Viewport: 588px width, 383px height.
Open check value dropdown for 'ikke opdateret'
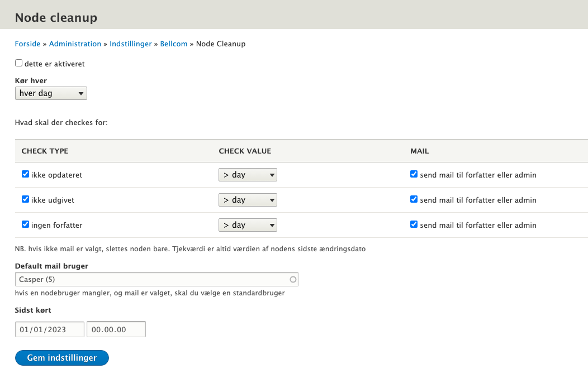248,175
